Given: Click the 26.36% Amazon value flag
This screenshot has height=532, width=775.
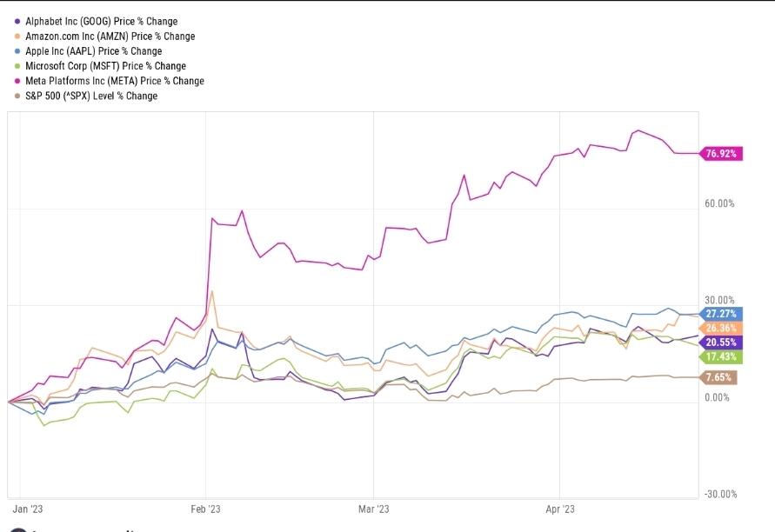Looking at the screenshot, I should click(x=721, y=328).
